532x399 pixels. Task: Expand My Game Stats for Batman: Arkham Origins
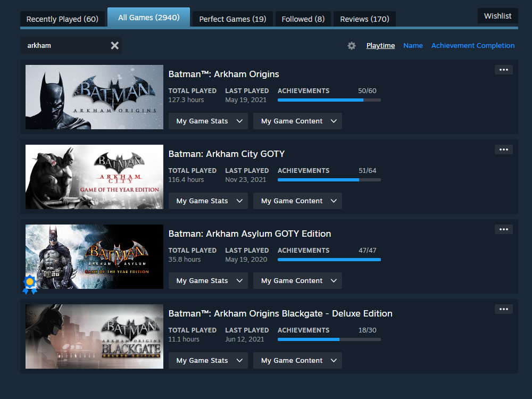208,121
